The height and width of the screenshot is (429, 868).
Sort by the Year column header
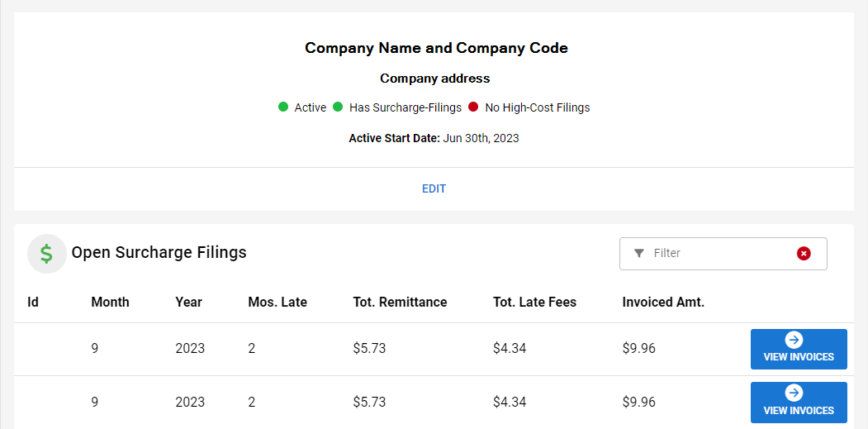[188, 302]
